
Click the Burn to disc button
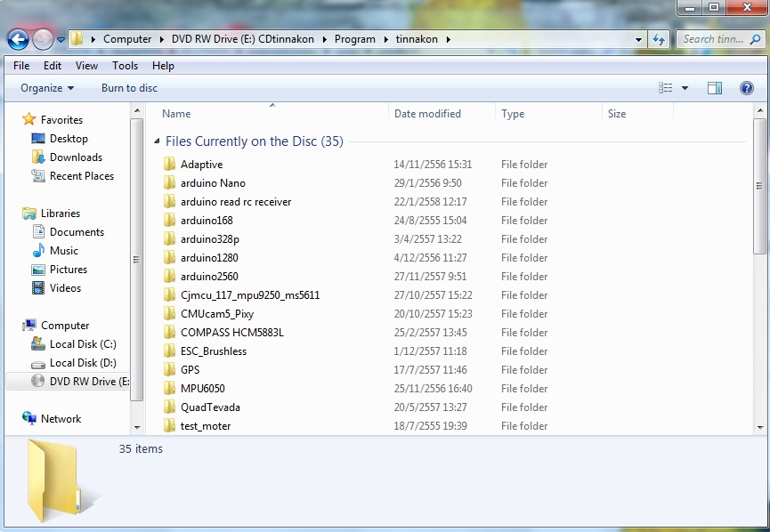coord(129,88)
